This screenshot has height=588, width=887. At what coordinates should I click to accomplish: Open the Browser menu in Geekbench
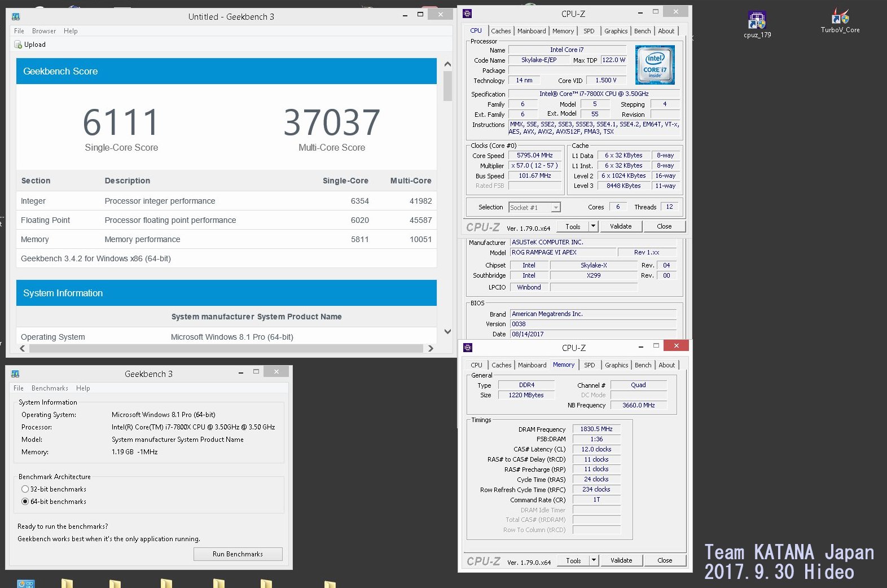click(44, 31)
